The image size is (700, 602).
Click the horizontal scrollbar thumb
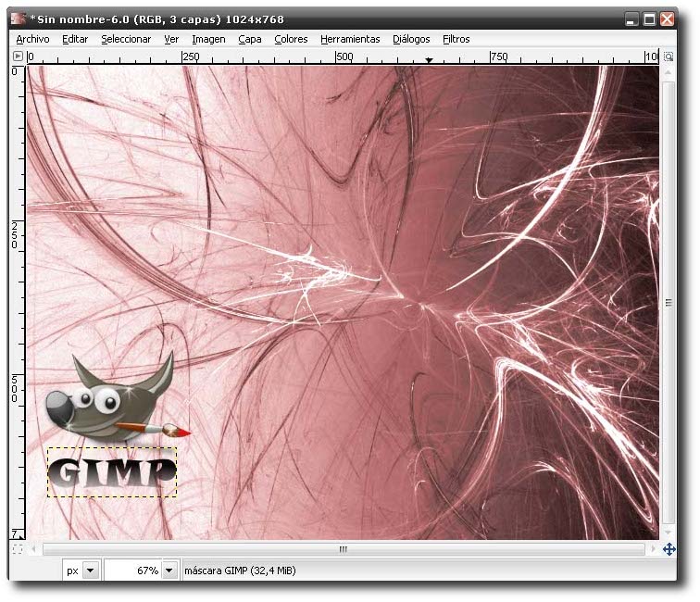(x=344, y=549)
